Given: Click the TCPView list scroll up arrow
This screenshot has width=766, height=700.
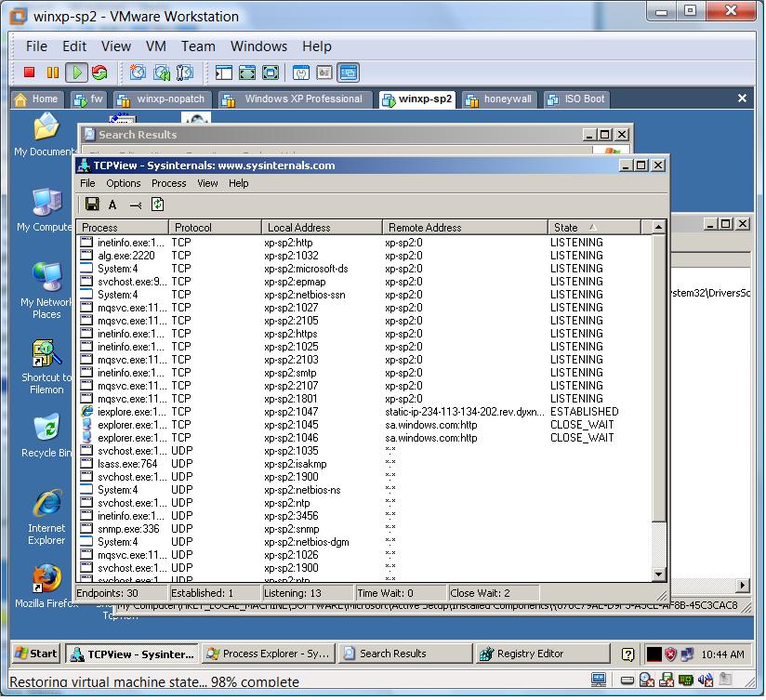Looking at the screenshot, I should (658, 227).
